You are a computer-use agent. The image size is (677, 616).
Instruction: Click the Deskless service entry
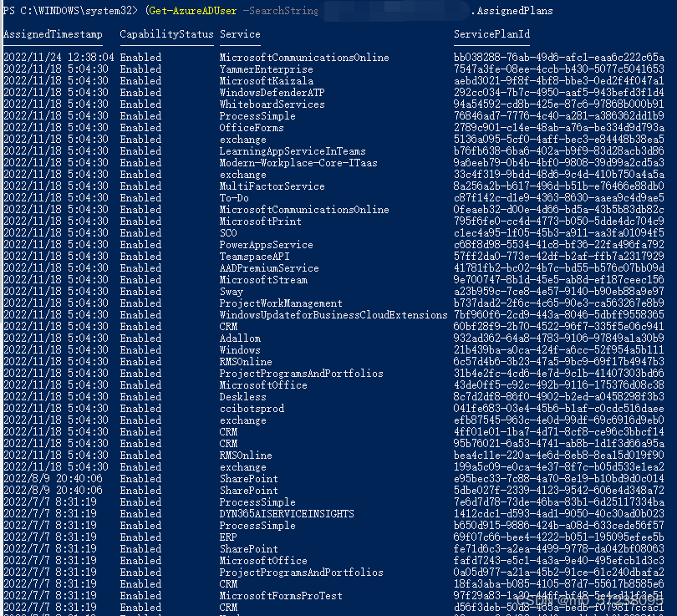[242, 397]
